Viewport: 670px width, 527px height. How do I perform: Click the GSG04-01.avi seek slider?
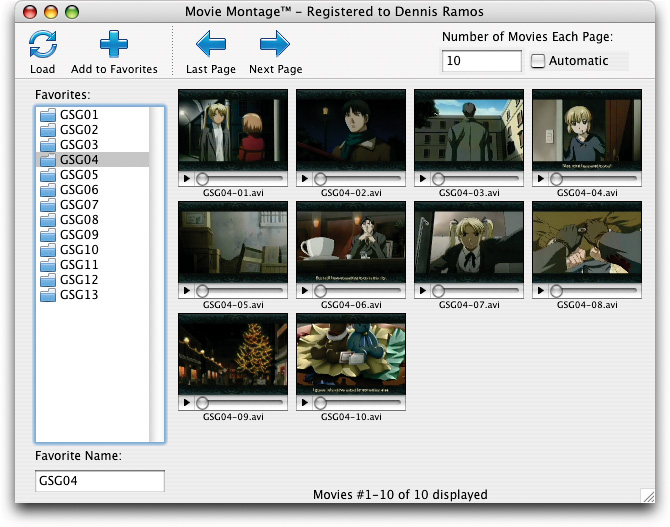tap(241, 179)
